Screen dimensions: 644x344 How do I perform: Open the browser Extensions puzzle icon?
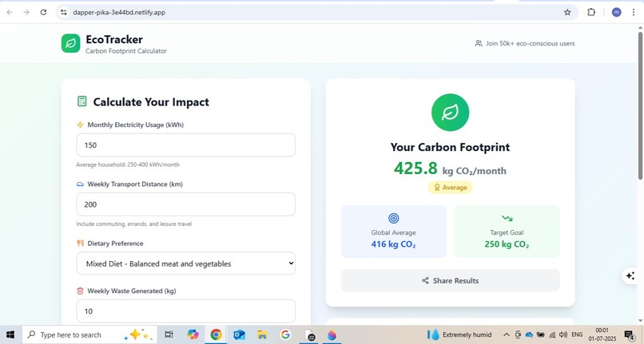pos(591,12)
